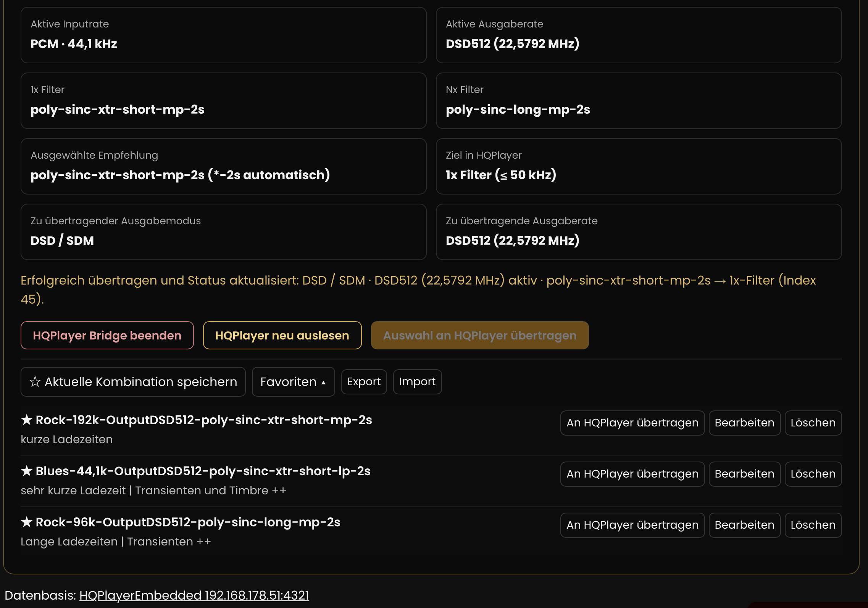The height and width of the screenshot is (608, 868).
Task: Click HQPlayer Bridge beenden button
Action: coord(107,335)
